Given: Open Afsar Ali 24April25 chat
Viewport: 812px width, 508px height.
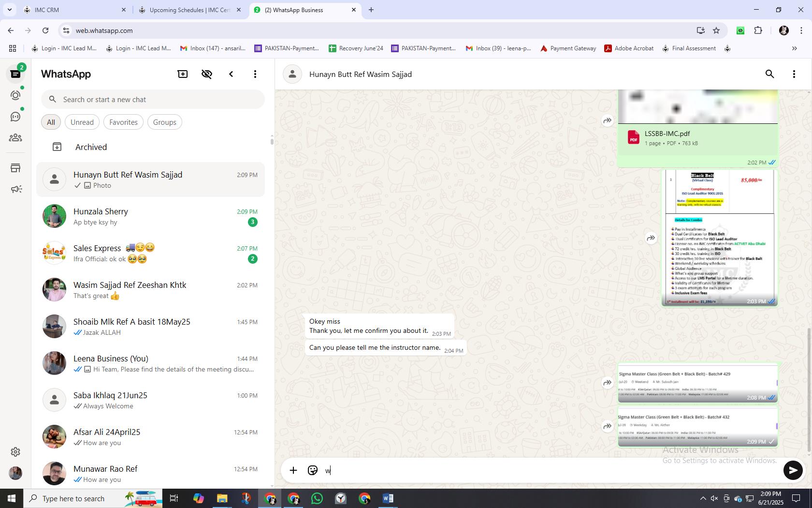Looking at the screenshot, I should point(150,437).
